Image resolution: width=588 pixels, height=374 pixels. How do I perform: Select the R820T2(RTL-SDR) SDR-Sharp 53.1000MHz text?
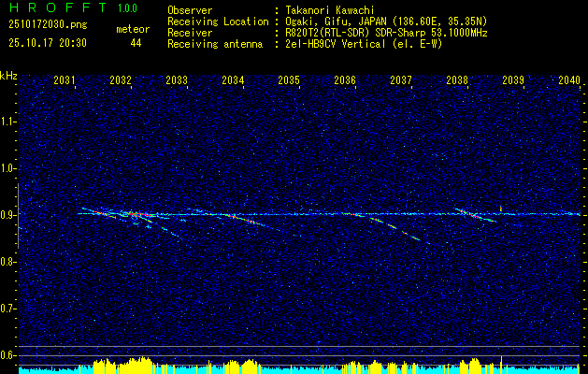coord(385,33)
